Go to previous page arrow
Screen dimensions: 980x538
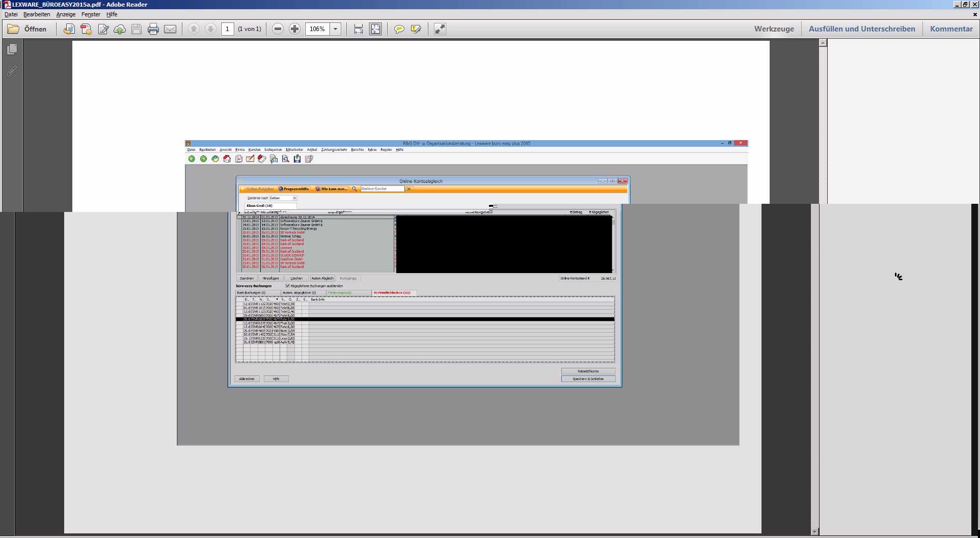194,29
